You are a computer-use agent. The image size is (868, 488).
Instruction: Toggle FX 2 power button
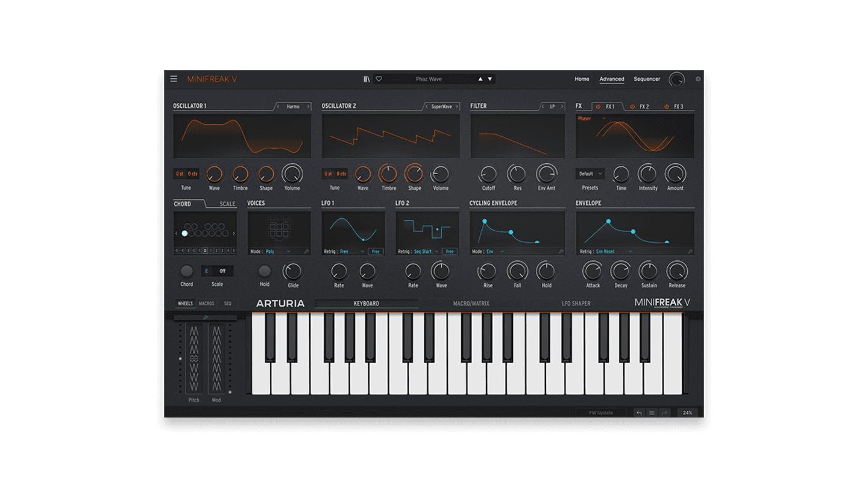(x=632, y=107)
